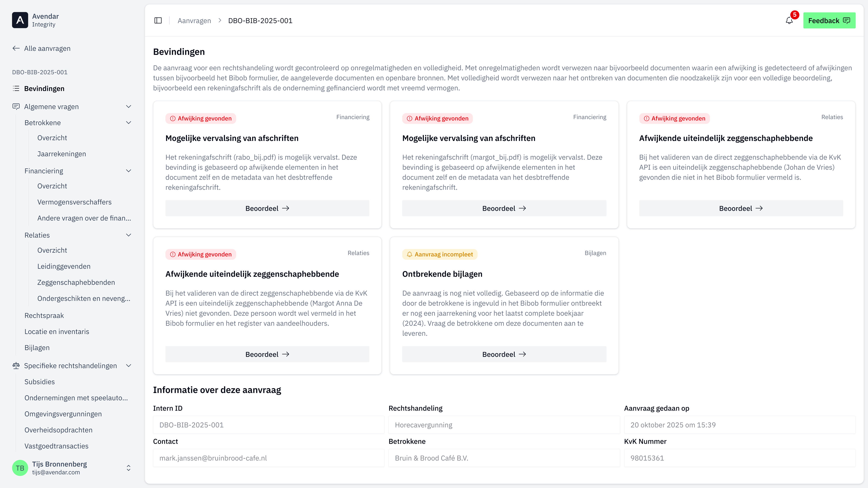Image resolution: width=868 pixels, height=488 pixels.
Task: Open the account switcher chevron next to Tijs Bronnenberg
Action: pos(128,468)
